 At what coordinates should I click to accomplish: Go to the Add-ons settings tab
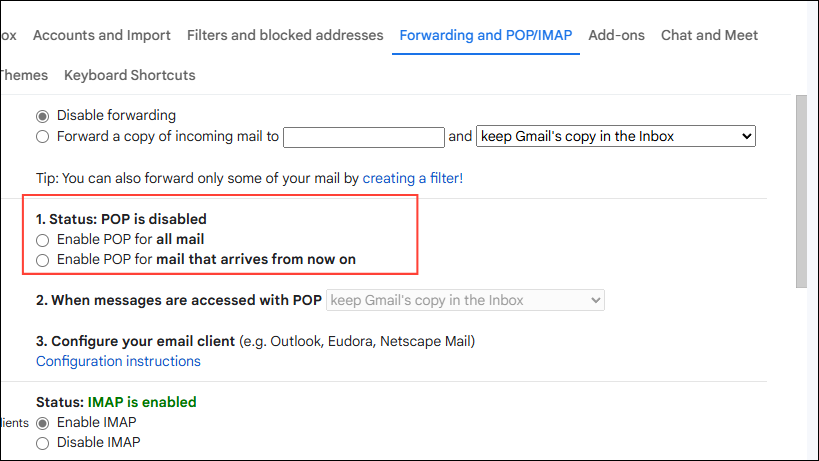click(616, 35)
